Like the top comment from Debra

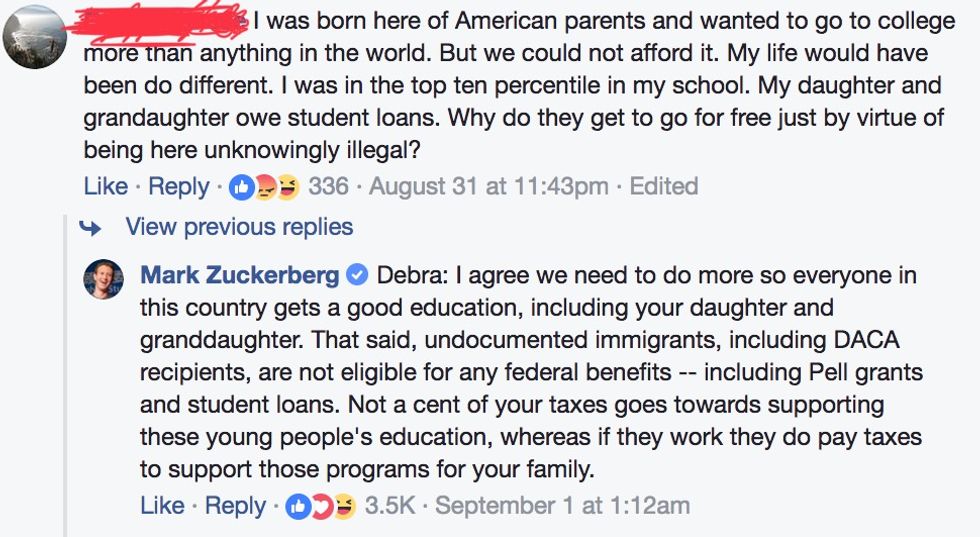pyautogui.click(x=106, y=186)
